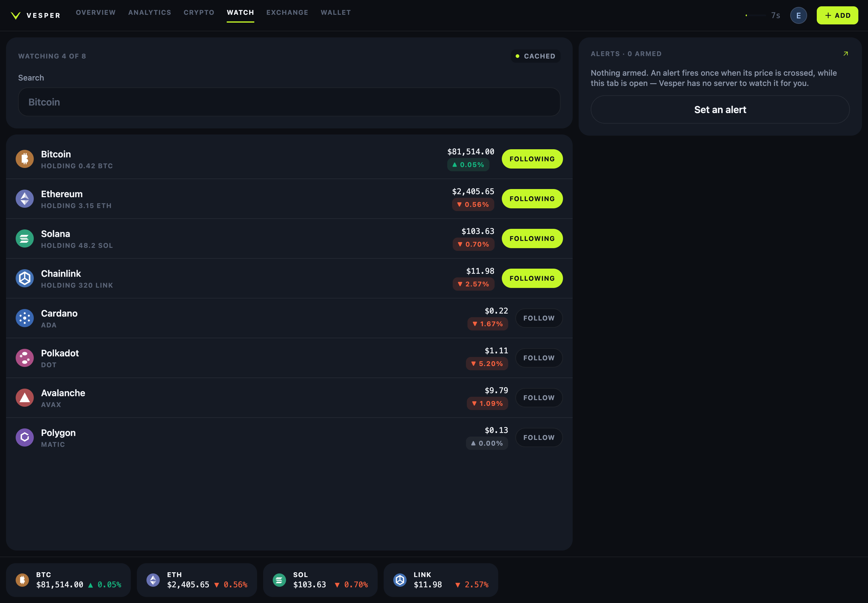This screenshot has height=603, width=868.
Task: Click Ethereum's 0.56% change badge in the list
Action: (x=473, y=205)
